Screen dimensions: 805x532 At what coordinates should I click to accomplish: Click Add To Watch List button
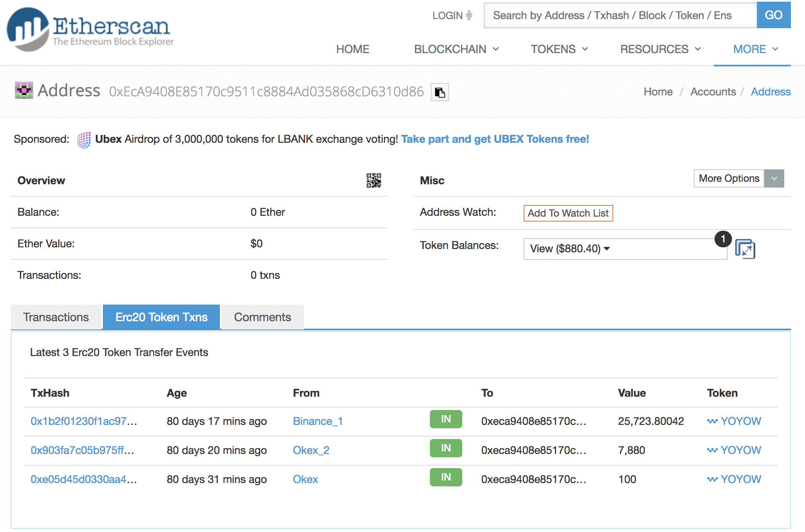(x=568, y=213)
